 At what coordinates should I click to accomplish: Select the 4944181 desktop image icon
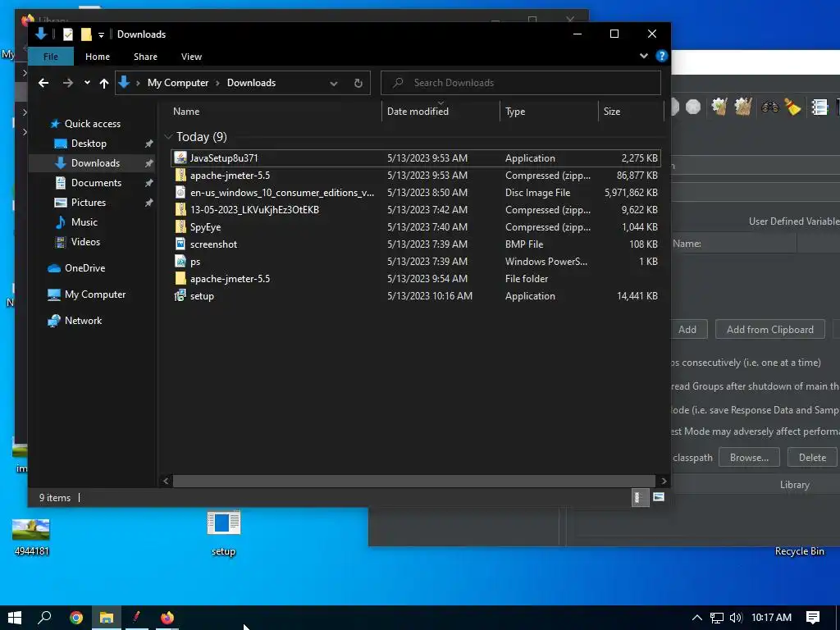tap(31, 537)
